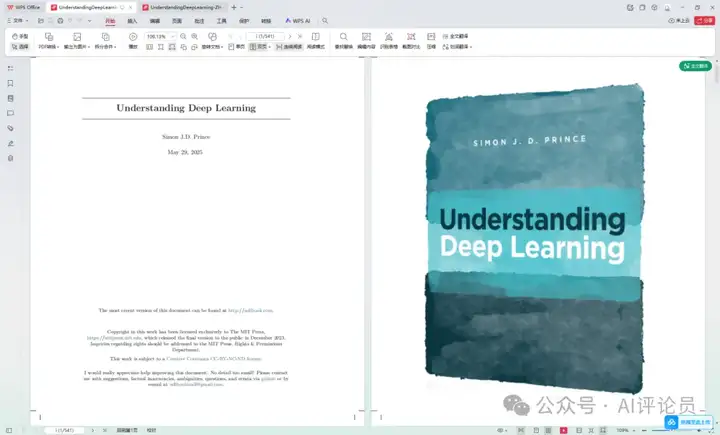Click the print icon in quick access bar
The width and height of the screenshot is (720, 435).
pos(60,21)
